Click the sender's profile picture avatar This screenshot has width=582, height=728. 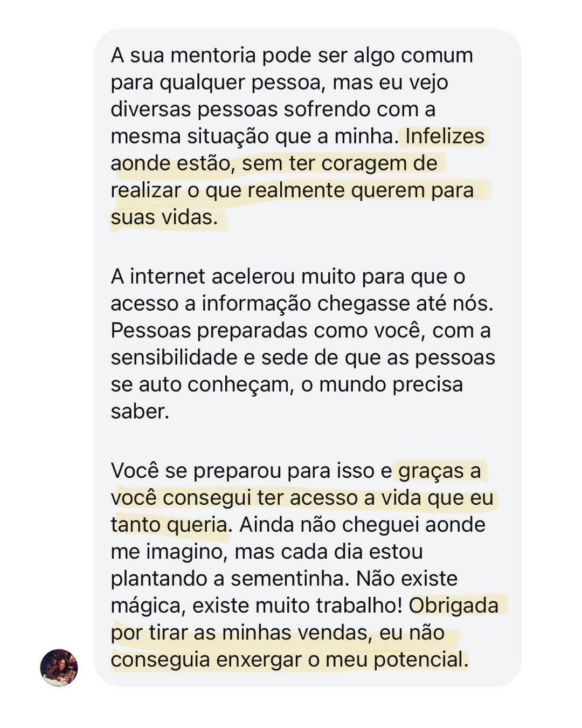coord(59,668)
